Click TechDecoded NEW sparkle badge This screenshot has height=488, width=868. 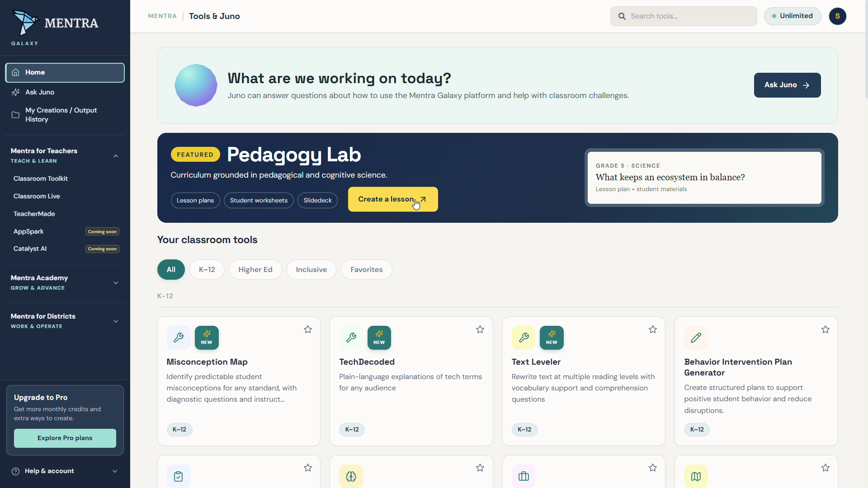click(x=379, y=338)
